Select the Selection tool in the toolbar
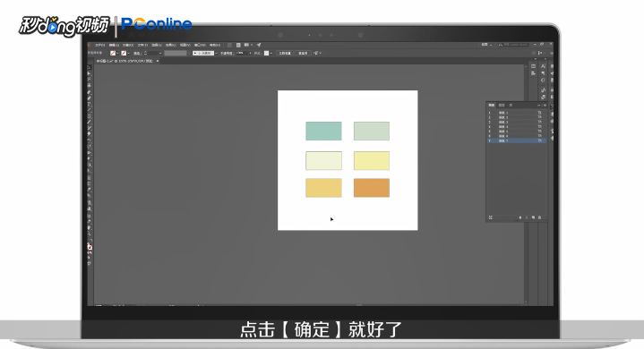Viewport: 644px width, 349px height. (90, 67)
